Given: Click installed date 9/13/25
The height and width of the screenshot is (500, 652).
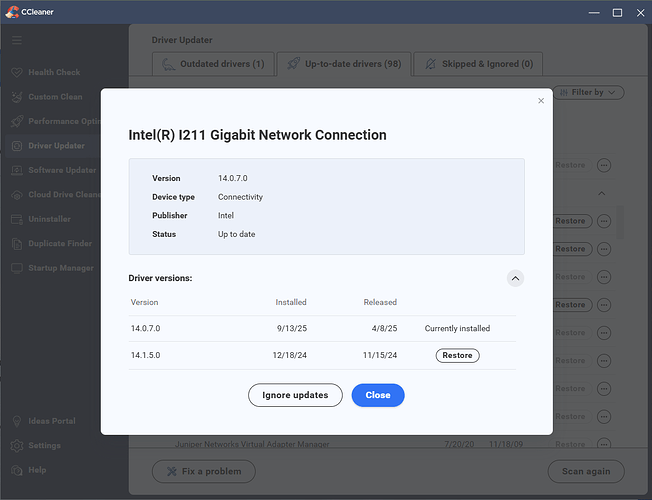Looking at the screenshot, I should [x=292, y=329].
